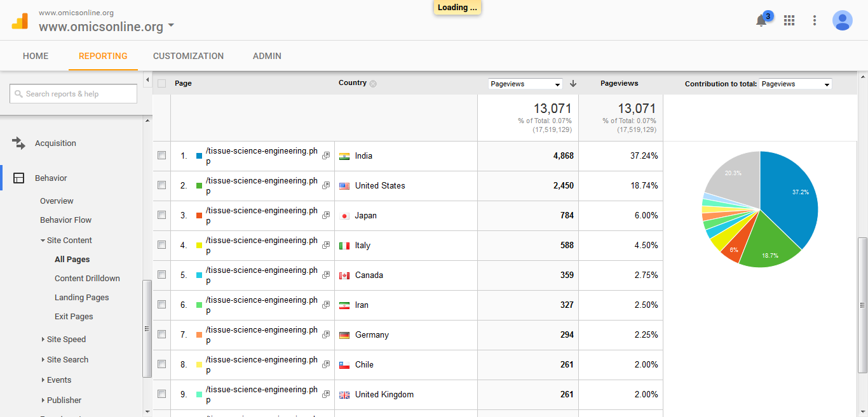Open the All Pages report
The image size is (868, 417).
pyautogui.click(x=72, y=260)
